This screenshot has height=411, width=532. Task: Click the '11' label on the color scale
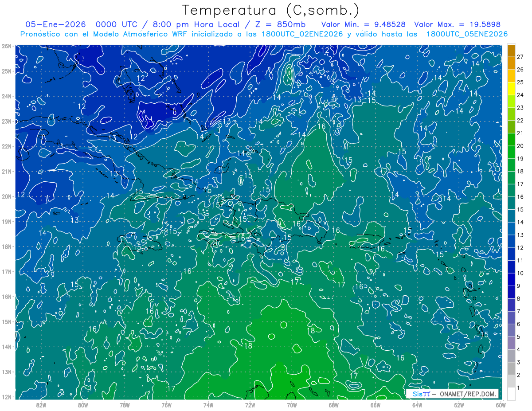click(x=520, y=261)
